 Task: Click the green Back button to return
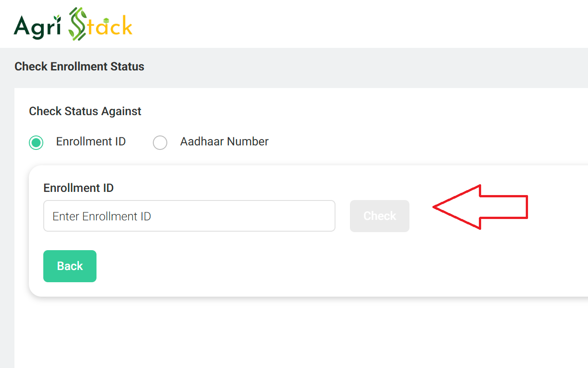point(69,266)
